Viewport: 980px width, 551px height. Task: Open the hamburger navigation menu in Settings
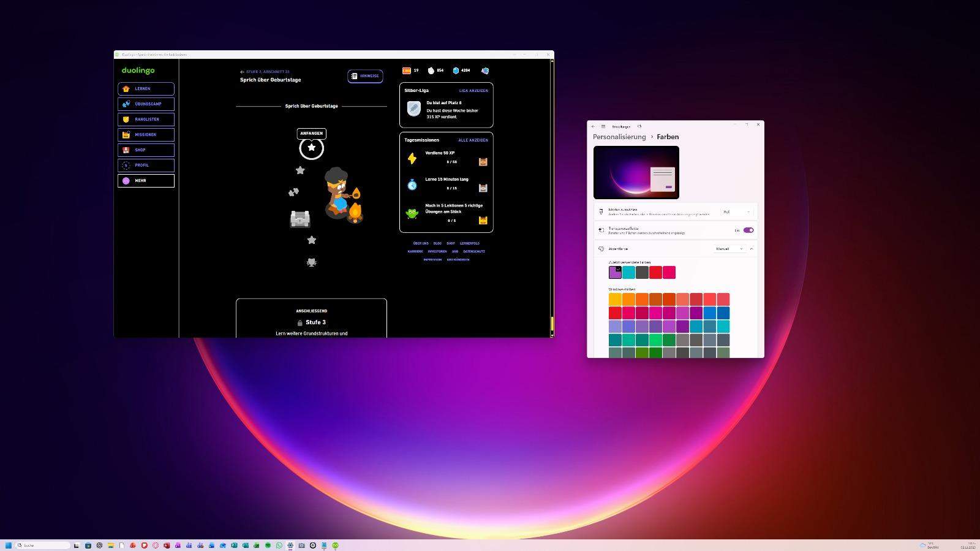pos(603,126)
